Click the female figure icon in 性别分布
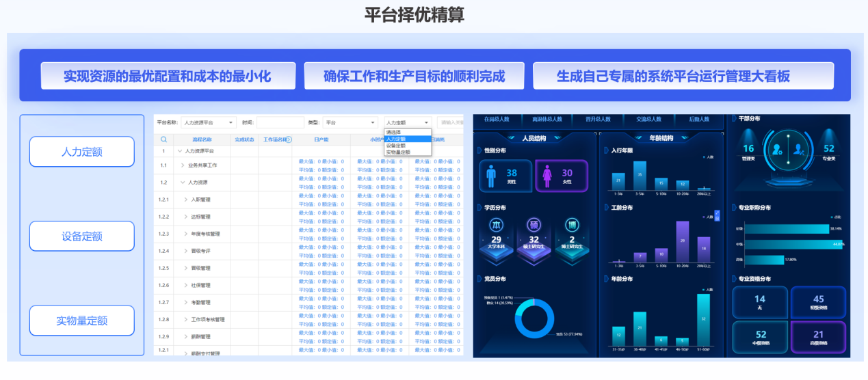The image size is (868, 380). point(547,176)
